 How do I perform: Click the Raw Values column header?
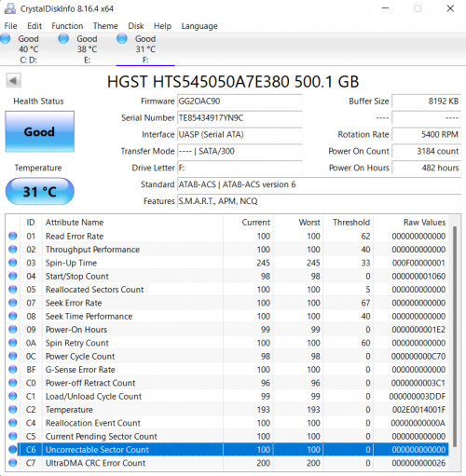coord(411,223)
